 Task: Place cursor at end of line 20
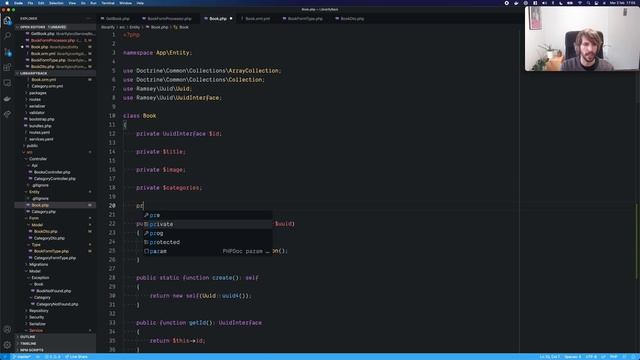point(144,206)
